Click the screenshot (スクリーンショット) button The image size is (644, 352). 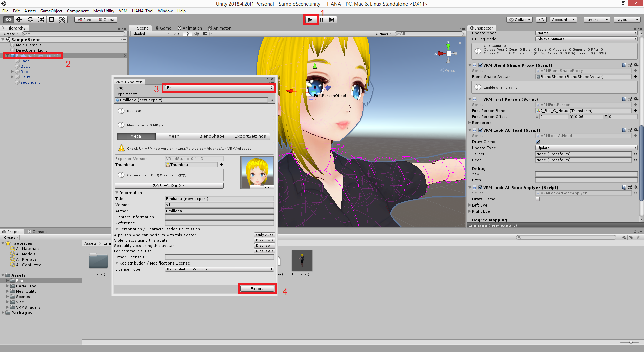[x=169, y=186]
